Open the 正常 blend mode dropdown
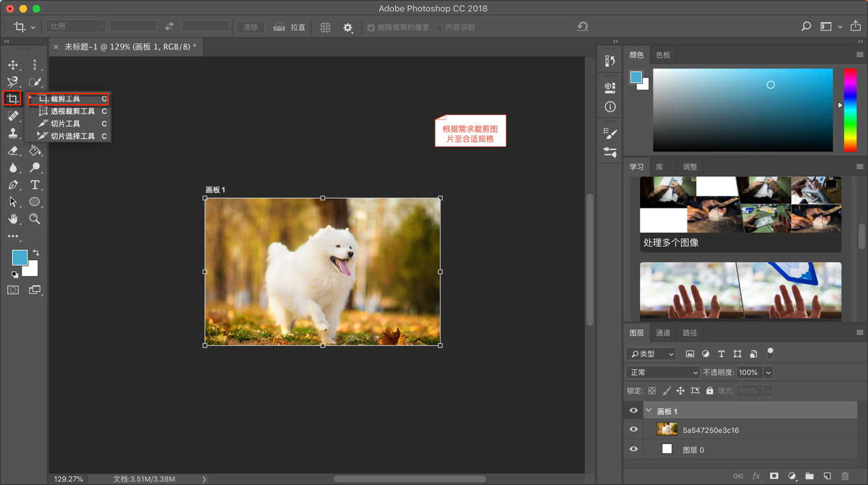This screenshot has width=868, height=485. coord(663,372)
